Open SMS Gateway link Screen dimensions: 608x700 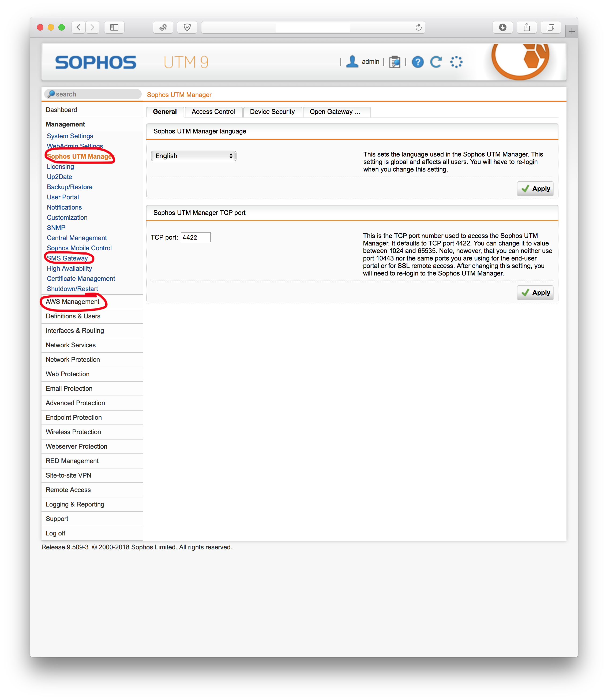click(67, 258)
